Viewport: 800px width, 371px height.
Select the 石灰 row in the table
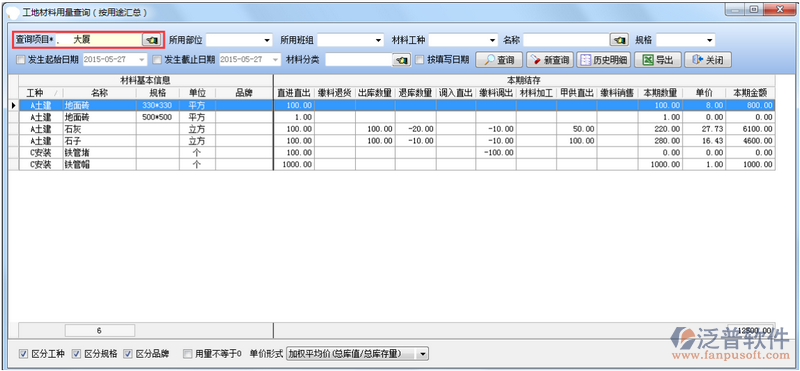pyautogui.click(x=397, y=129)
